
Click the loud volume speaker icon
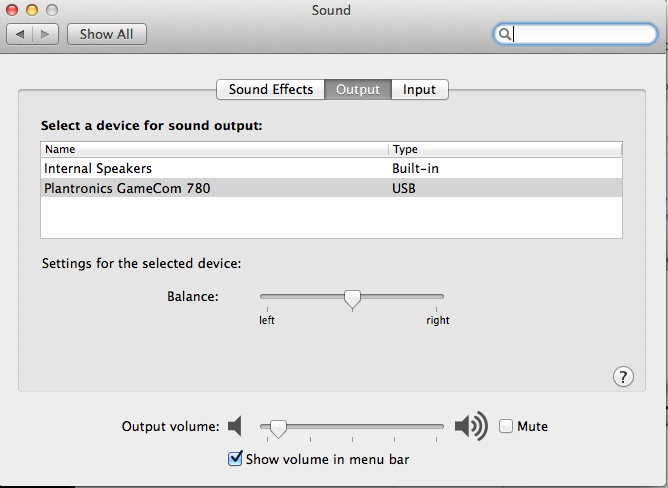pyautogui.click(x=471, y=426)
